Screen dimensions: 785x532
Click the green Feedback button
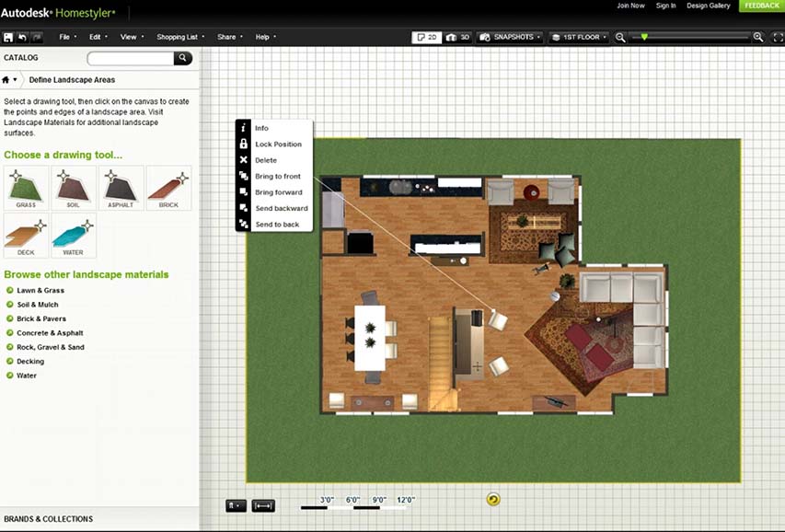[761, 6]
